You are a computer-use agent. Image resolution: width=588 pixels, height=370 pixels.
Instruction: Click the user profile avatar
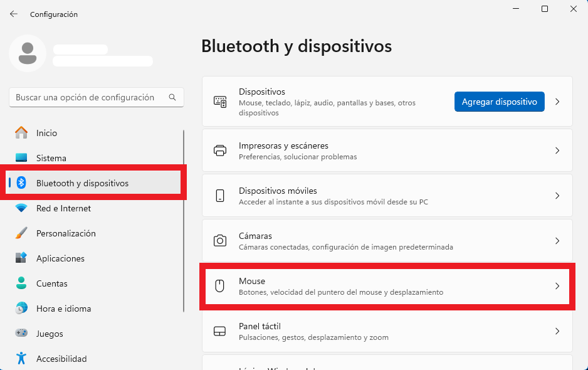(28, 53)
